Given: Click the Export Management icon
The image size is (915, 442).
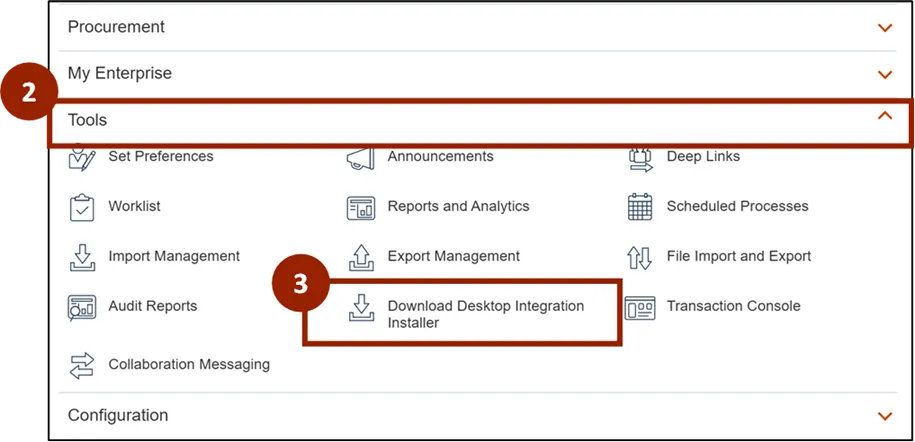Looking at the screenshot, I should [360, 257].
